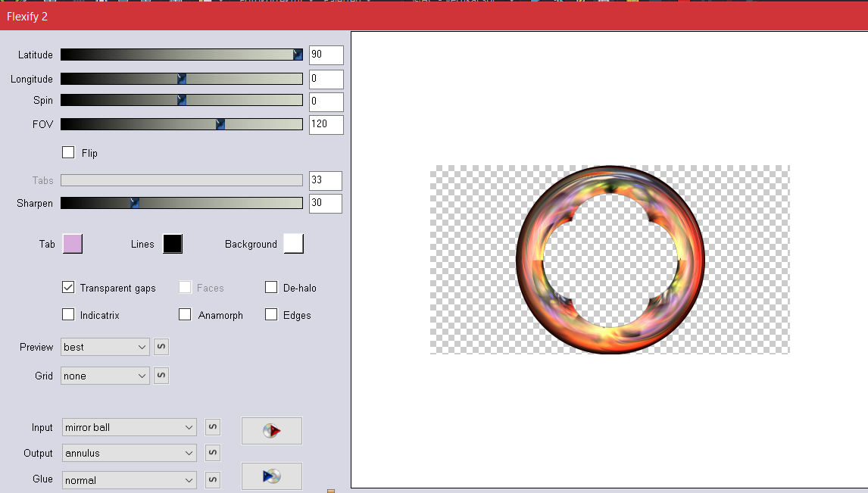Open the Preview quality dropdown
868x493 pixels.
coord(105,347)
